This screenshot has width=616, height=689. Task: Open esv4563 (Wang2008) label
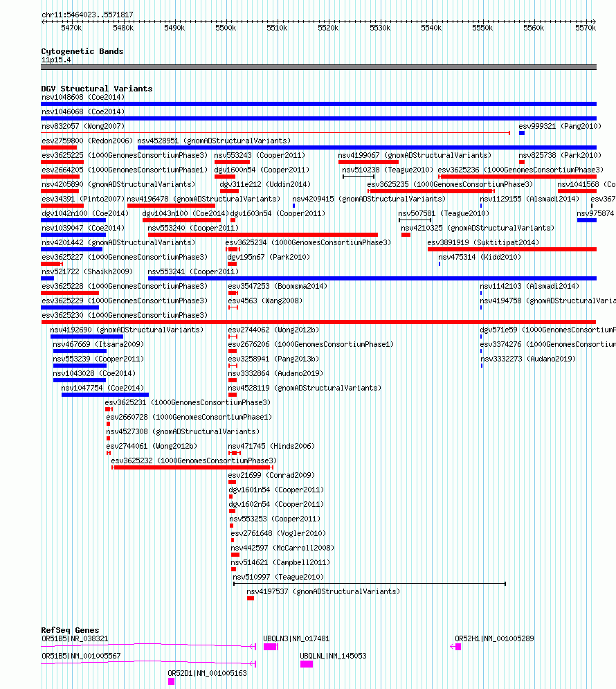pyautogui.click(x=265, y=300)
